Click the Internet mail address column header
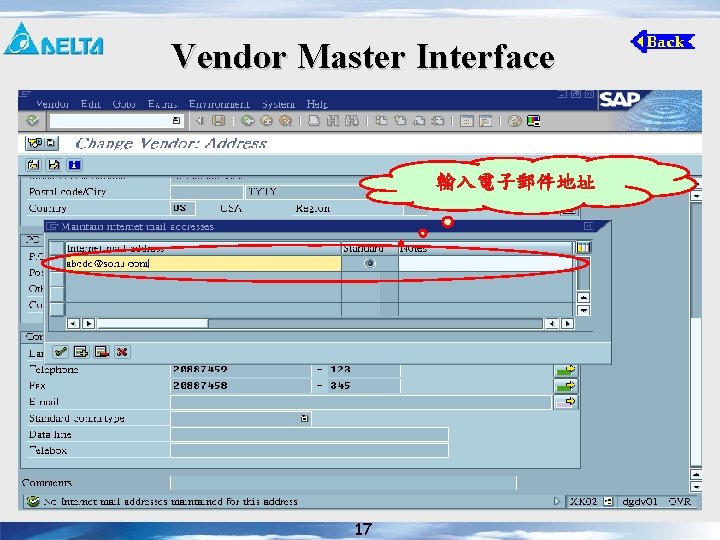Screen dimensions: 720x540 point(203,248)
